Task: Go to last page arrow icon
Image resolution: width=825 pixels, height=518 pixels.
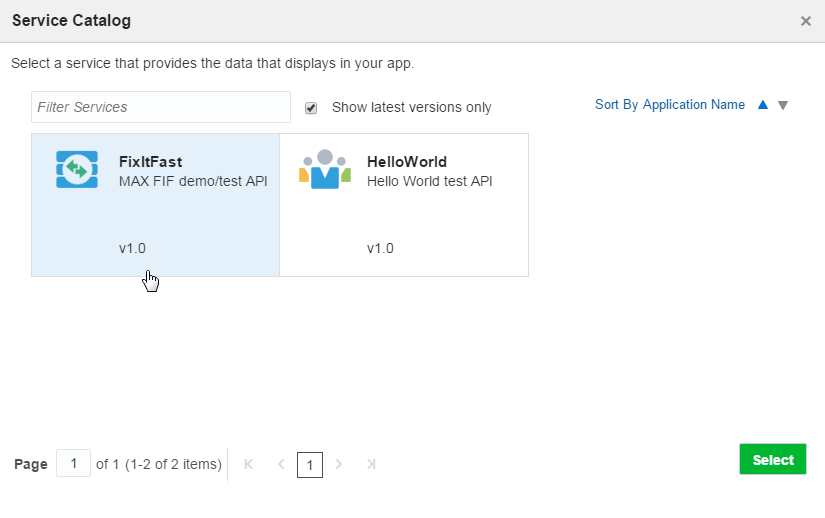Action: coord(371,464)
